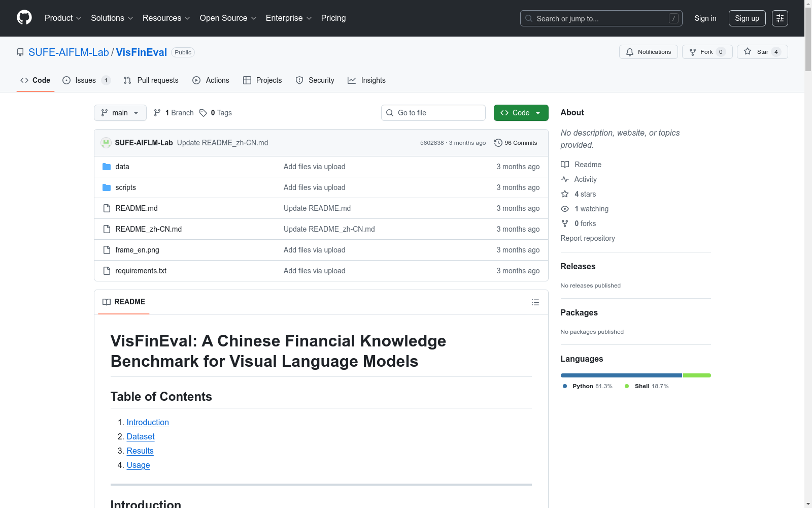Open the Shell 18.7% language link
The height and width of the screenshot is (508, 812).
(x=647, y=386)
